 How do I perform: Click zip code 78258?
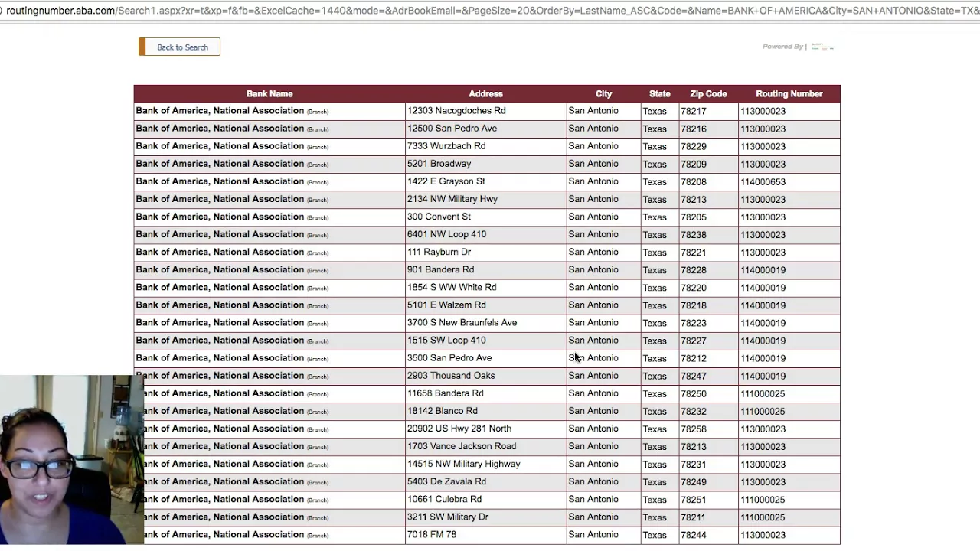point(694,429)
